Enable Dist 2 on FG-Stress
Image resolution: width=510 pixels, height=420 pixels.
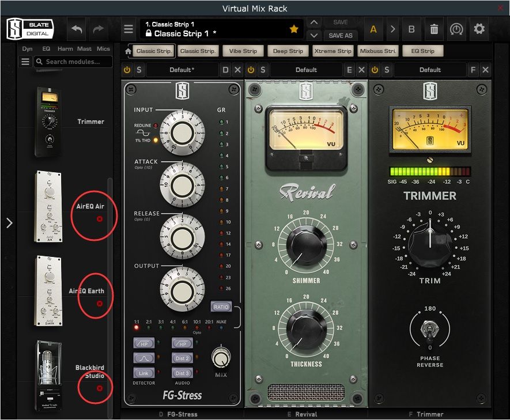[182, 358]
